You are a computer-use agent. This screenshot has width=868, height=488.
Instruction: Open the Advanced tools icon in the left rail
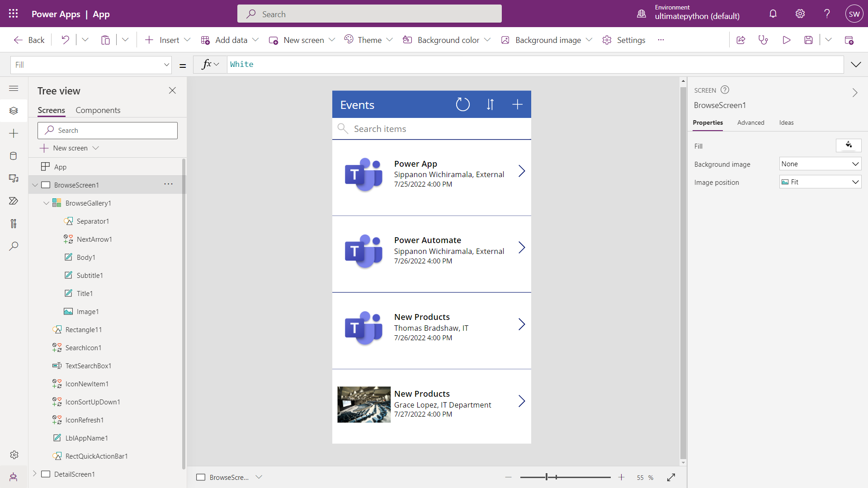(14, 224)
